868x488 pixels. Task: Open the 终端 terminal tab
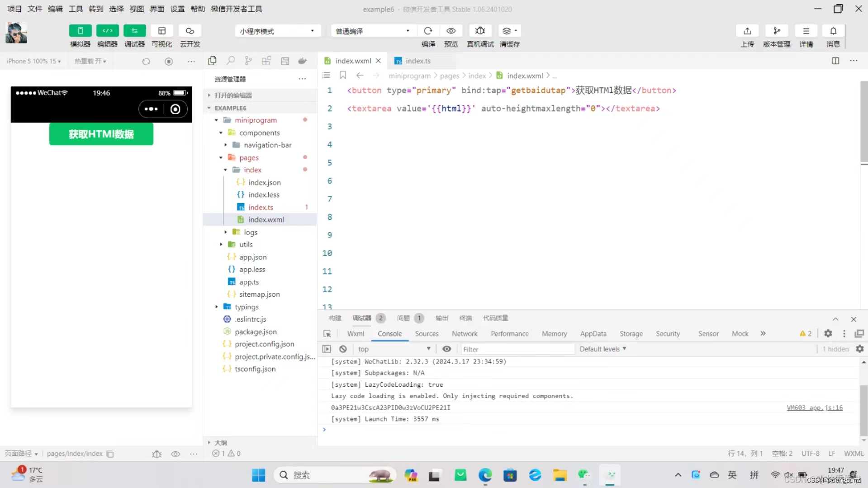pos(465,318)
